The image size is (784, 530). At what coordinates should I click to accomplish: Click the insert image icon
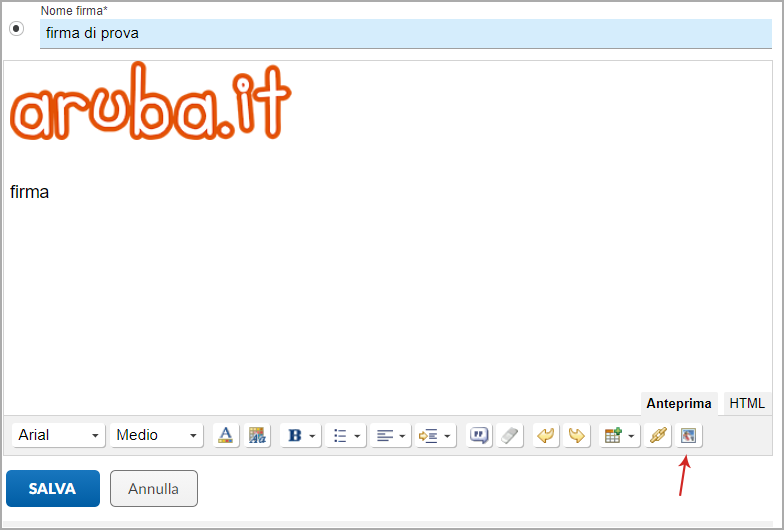(x=688, y=435)
